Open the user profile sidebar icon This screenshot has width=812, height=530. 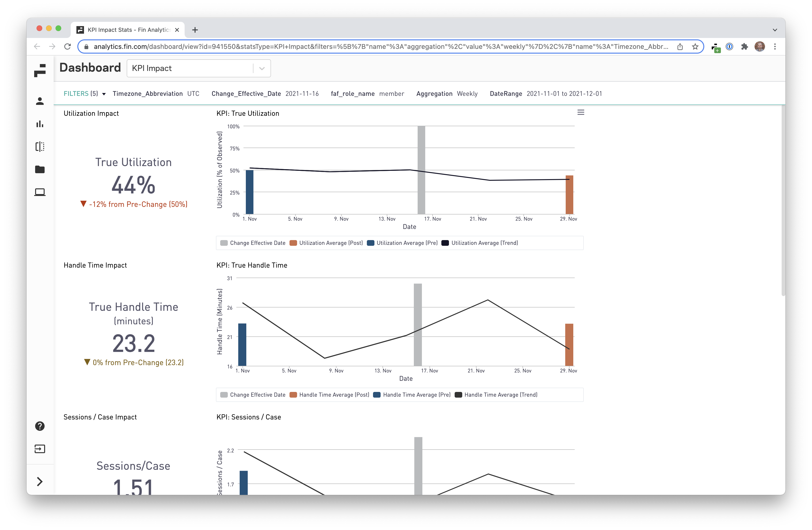40,101
